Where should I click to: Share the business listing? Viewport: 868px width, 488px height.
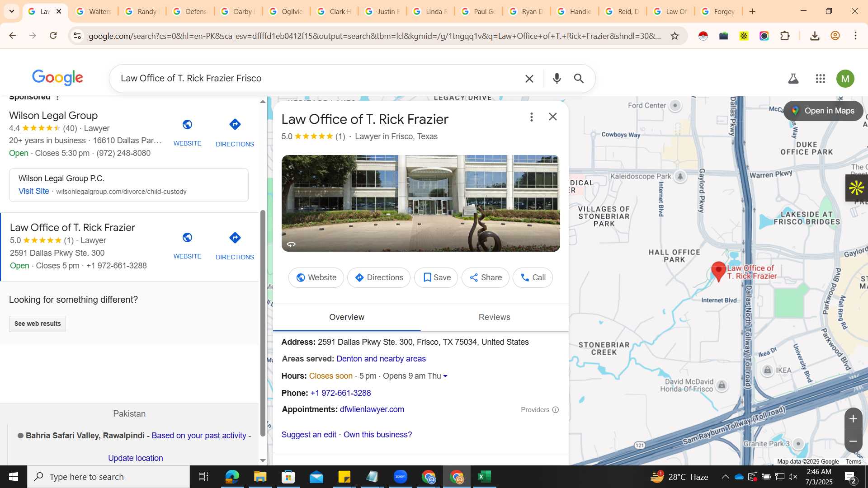point(485,277)
